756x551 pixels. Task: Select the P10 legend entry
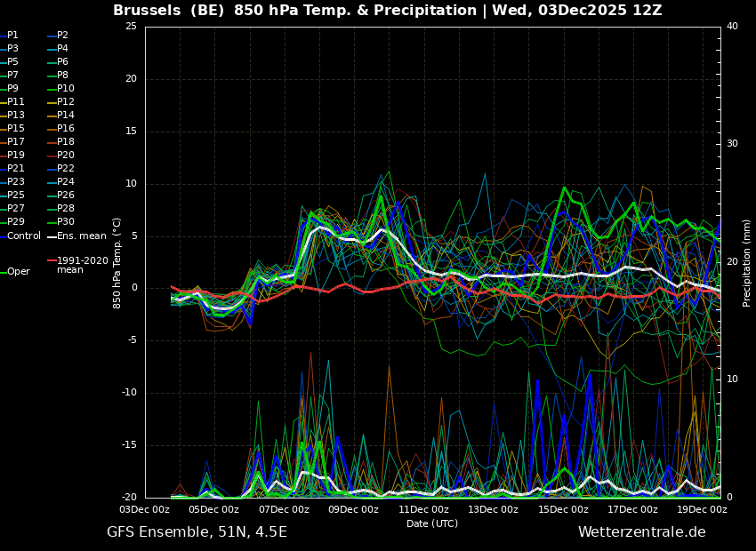[65, 89]
